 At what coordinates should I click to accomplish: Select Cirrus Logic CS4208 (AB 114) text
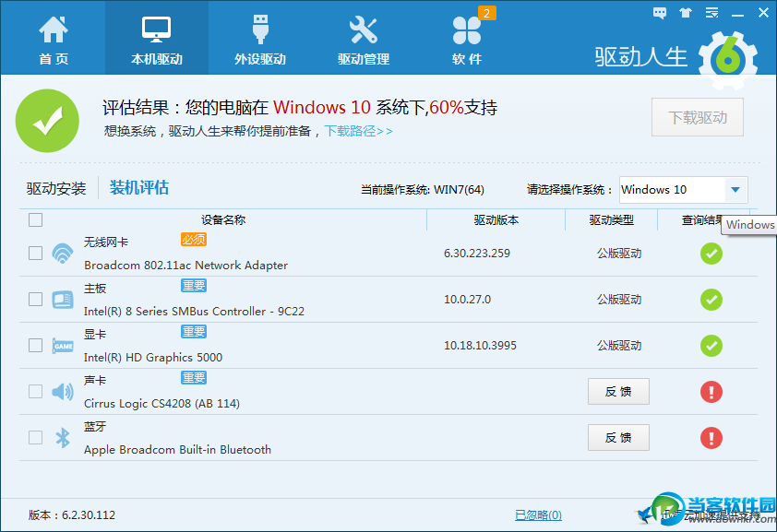point(161,403)
